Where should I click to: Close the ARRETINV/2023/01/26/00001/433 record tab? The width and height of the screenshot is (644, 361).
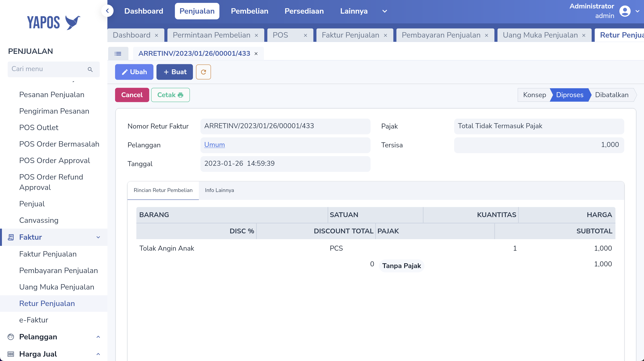[x=256, y=54]
